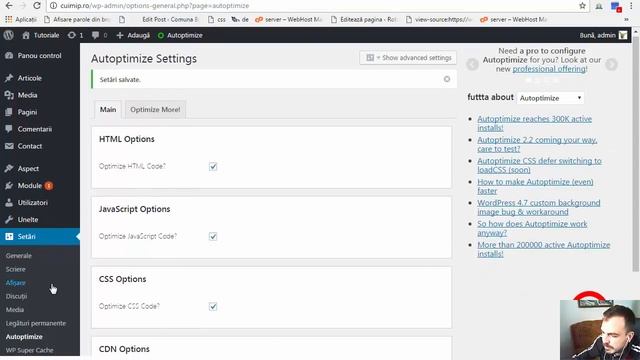Open the Editează pagina bookmark
The width and height of the screenshot is (640, 360).
[x=364, y=19]
